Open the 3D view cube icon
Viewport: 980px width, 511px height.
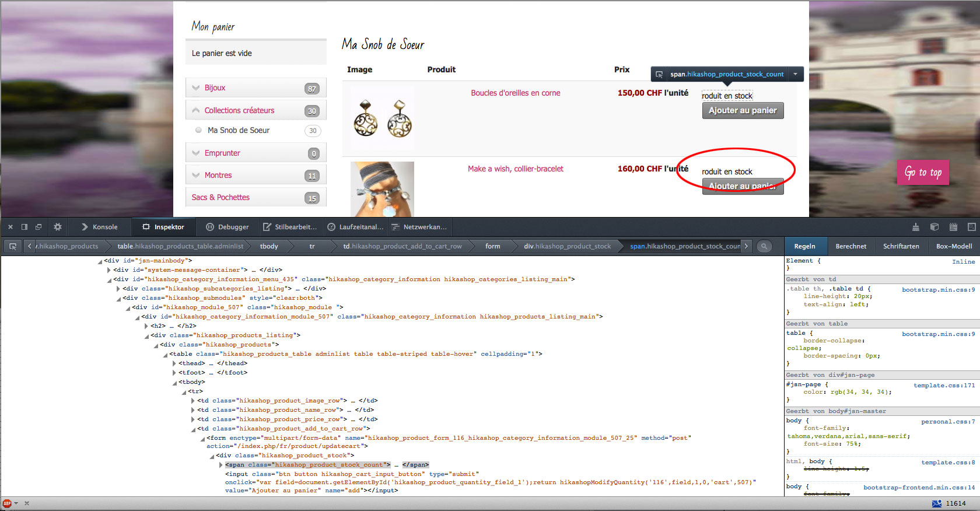click(x=935, y=227)
